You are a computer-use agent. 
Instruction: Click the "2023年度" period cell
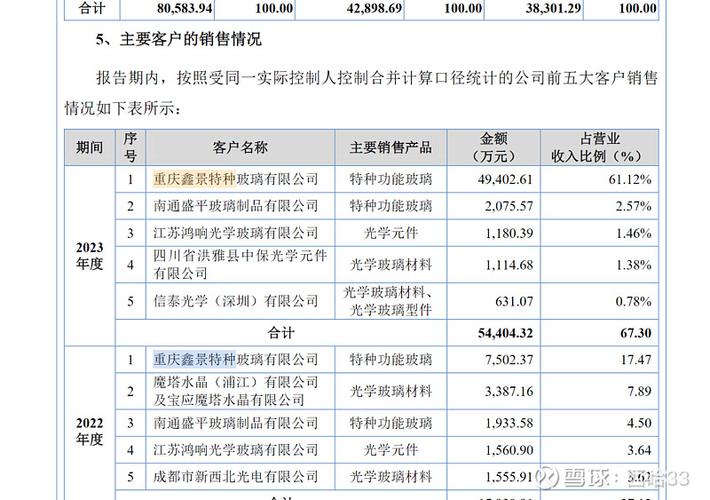[89, 255]
